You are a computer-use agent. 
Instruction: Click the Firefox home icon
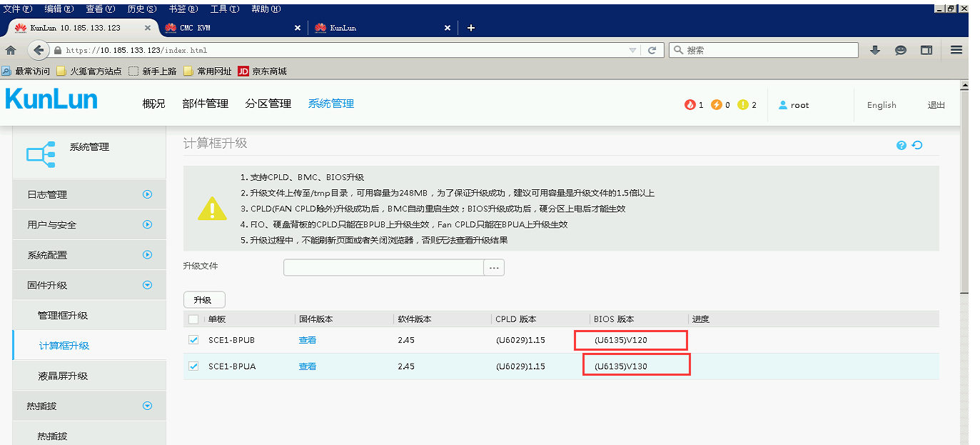pos(11,50)
